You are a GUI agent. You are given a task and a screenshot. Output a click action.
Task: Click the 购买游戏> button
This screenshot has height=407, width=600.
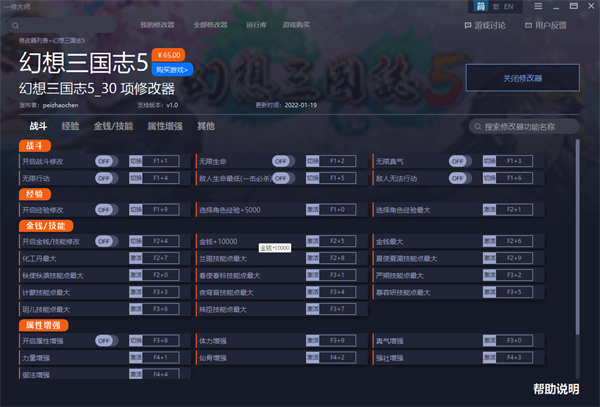172,70
